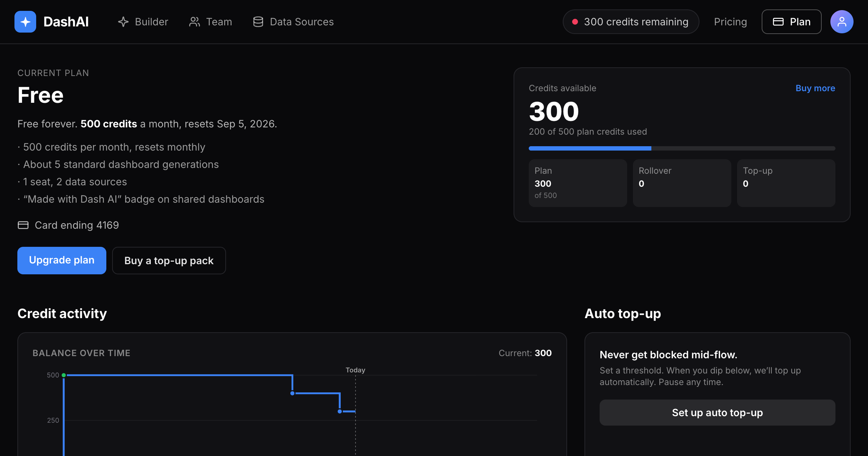Select the Top-up 0 credits tile
The height and width of the screenshot is (456, 868).
click(x=786, y=183)
